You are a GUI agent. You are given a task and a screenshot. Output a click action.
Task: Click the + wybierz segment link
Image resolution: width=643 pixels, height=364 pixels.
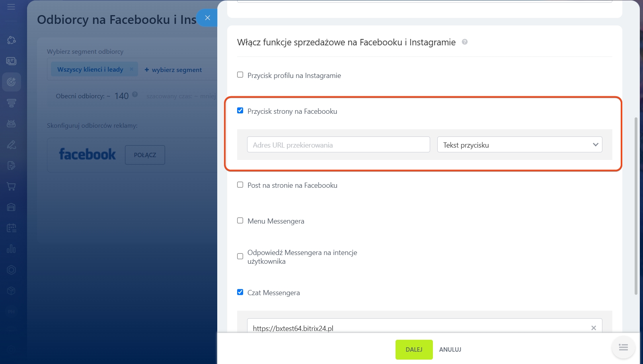pos(173,70)
